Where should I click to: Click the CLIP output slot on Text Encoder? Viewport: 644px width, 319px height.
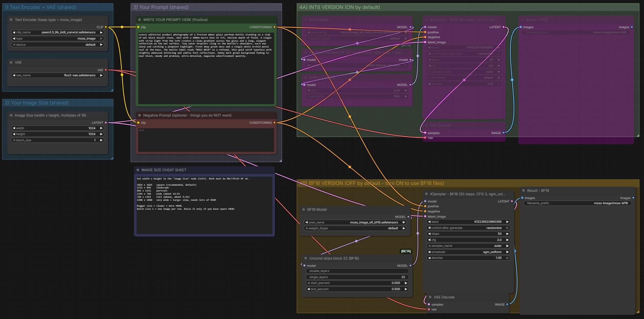point(106,27)
